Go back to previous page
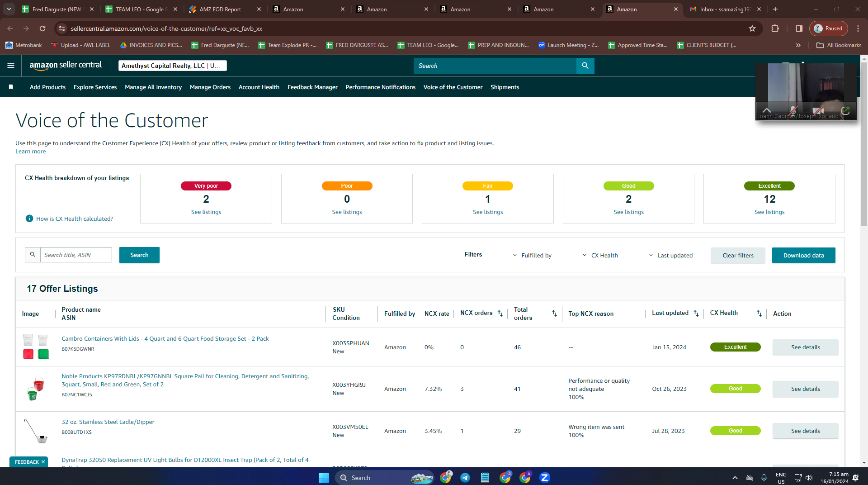This screenshot has height=485, width=868. point(10,29)
